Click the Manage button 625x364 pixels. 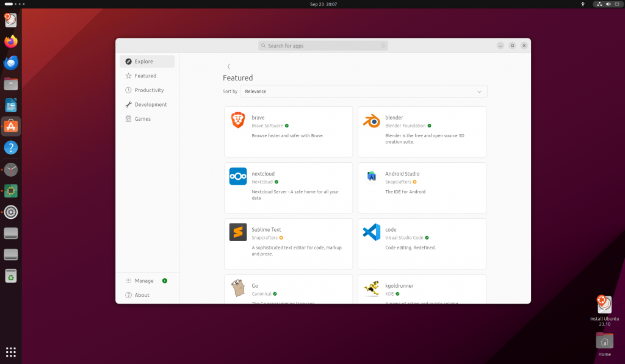143,280
